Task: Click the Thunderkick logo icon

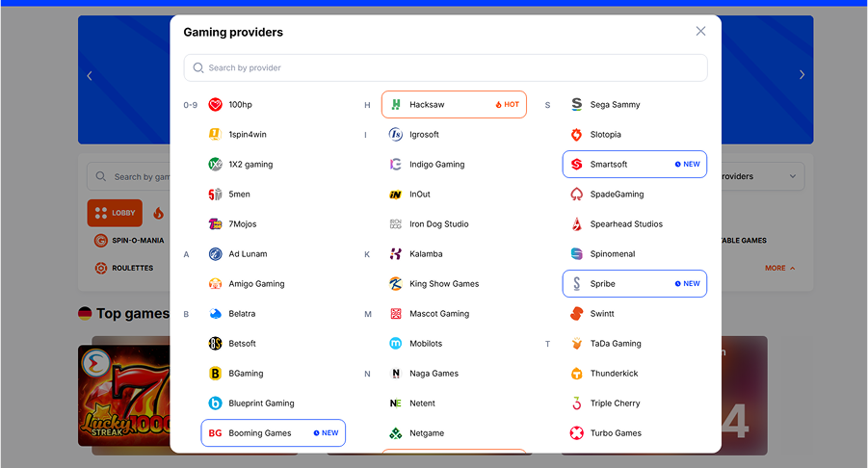Action: (577, 374)
